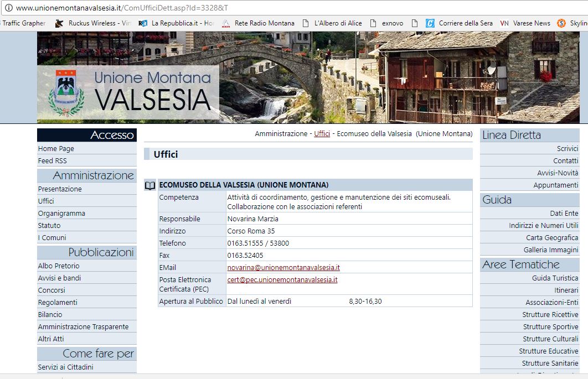Open Associazioni-Enti link
The width and height of the screenshot is (588, 379).
pyautogui.click(x=552, y=302)
